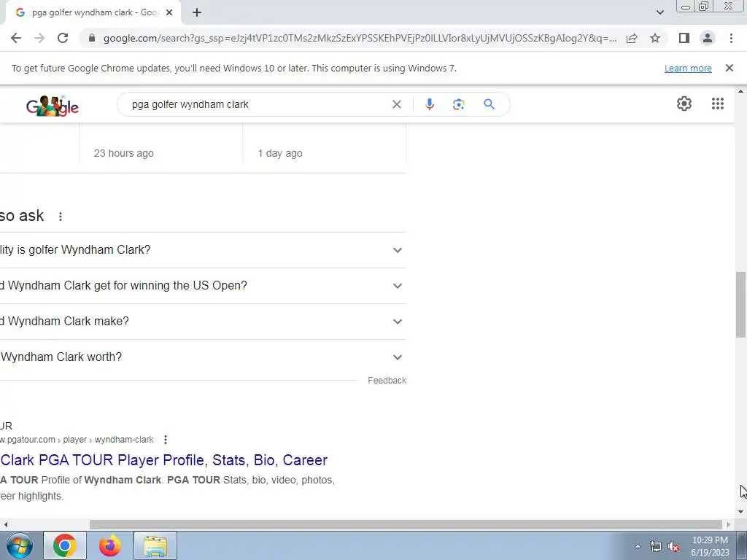Screen dimensions: 747x560
Task: Reload the current page
Action: tap(63, 38)
